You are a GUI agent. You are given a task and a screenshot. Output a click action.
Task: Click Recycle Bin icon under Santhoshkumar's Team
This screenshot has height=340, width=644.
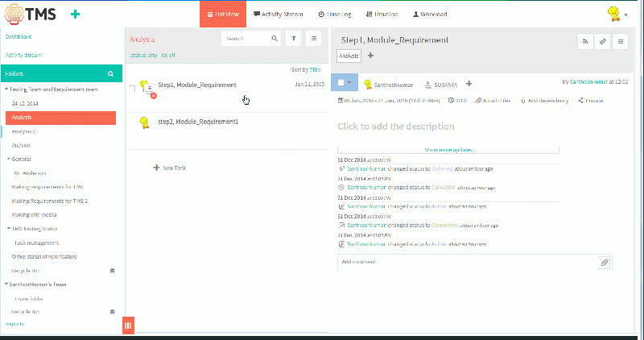coord(112,312)
